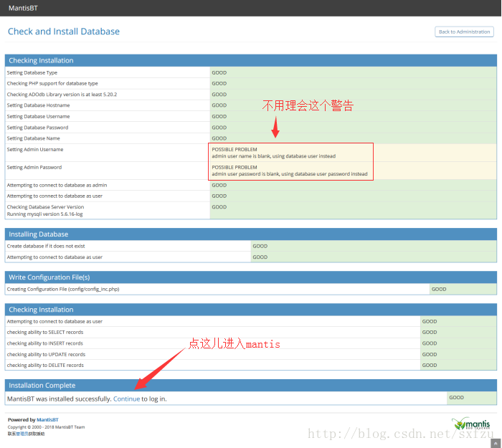Click the Back to Administration button
Image resolution: width=502 pixels, height=448 pixels.
tap(464, 32)
